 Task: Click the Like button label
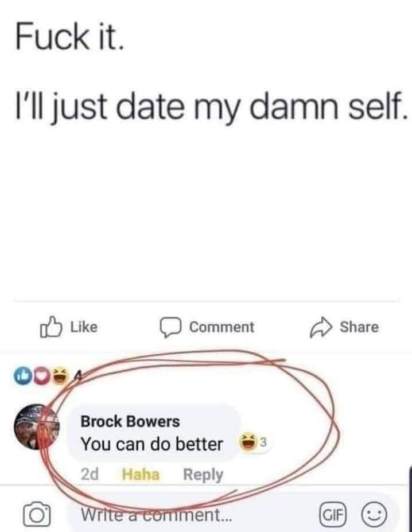pyautogui.click(x=84, y=327)
